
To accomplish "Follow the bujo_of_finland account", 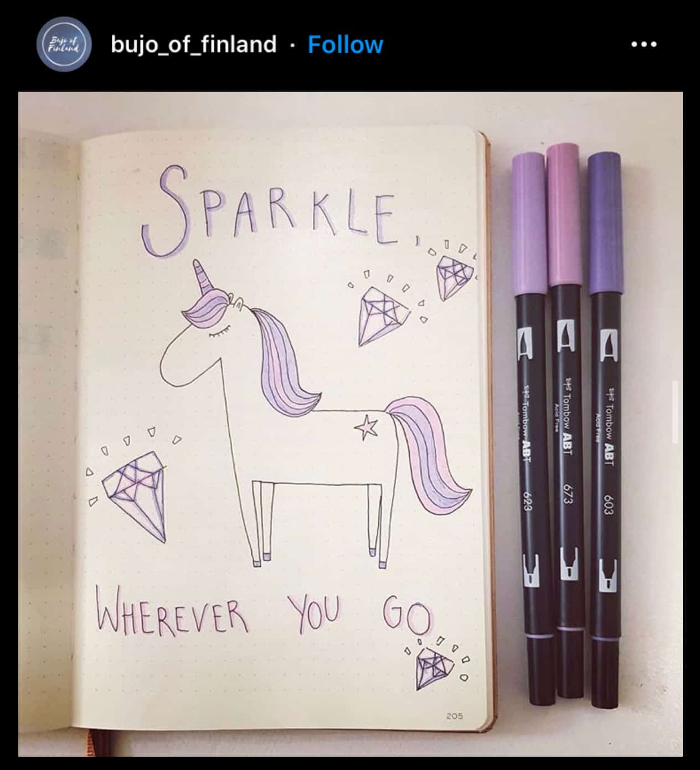I will click(345, 44).
